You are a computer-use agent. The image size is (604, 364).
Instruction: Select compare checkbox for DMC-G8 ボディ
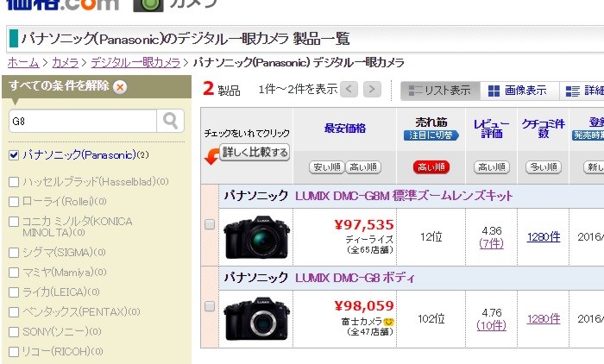(x=210, y=306)
